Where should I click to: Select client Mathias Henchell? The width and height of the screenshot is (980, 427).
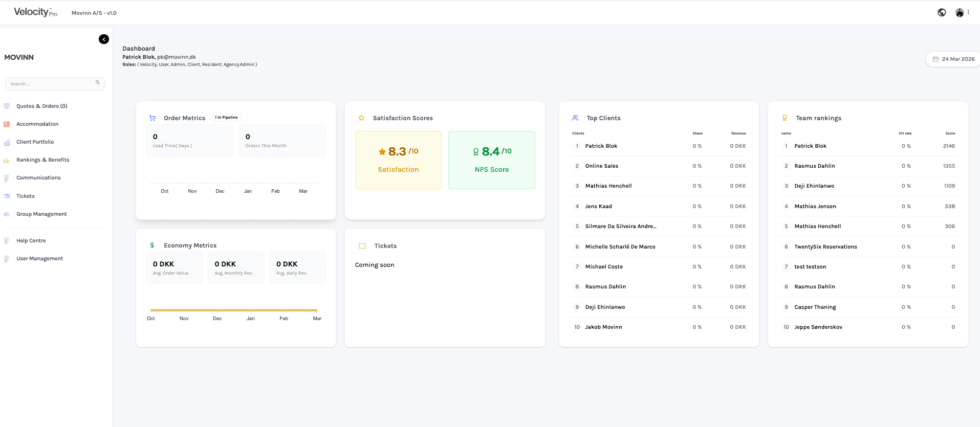pos(659,186)
